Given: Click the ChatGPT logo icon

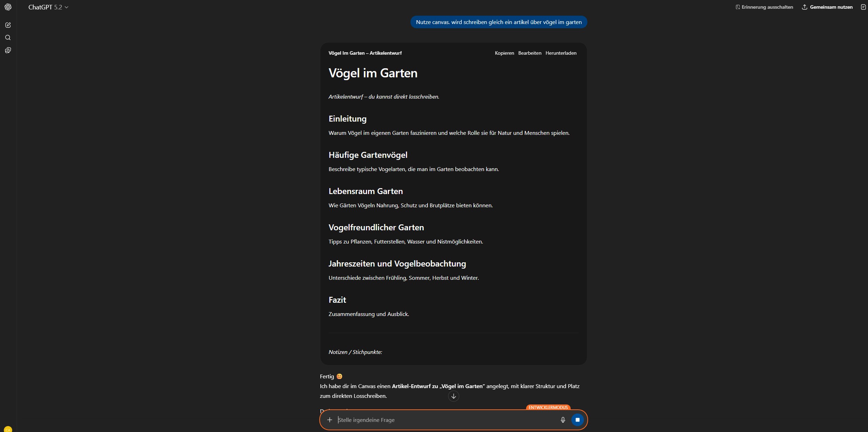Looking at the screenshot, I should click(8, 7).
